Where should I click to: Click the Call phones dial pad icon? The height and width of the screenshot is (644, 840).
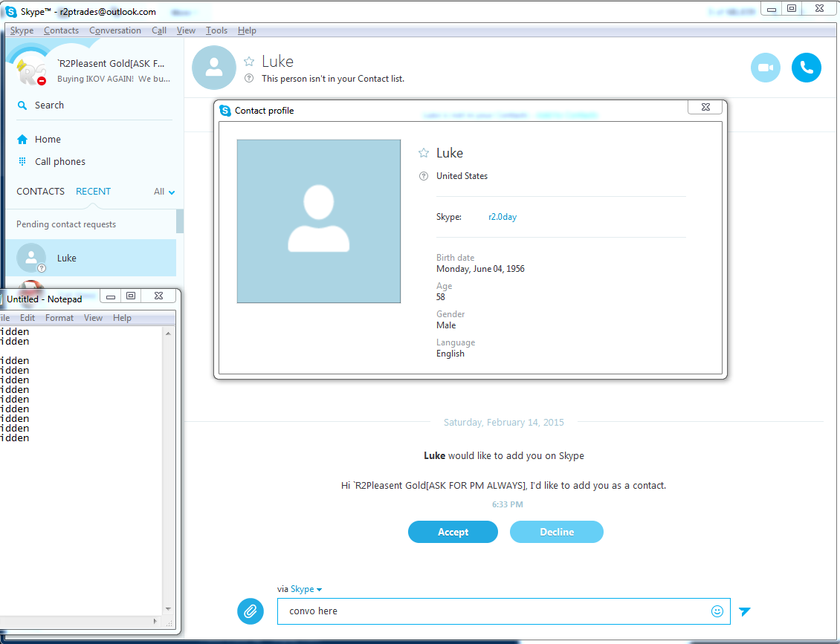22,161
